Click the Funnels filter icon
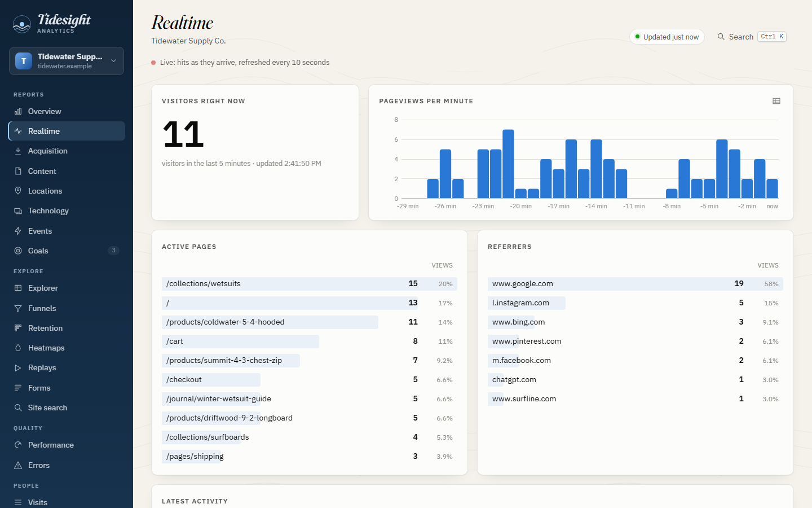 (x=18, y=308)
